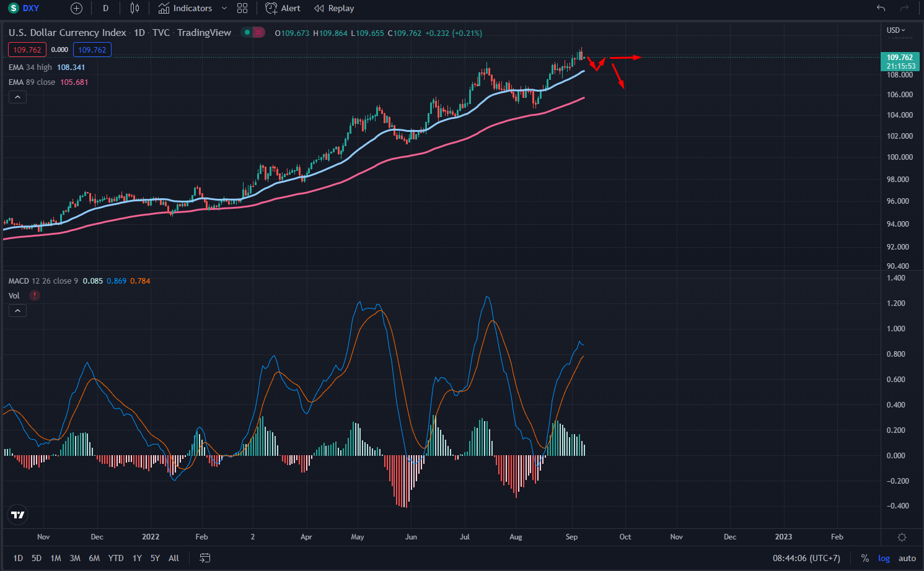Open the layout grid templates icon

pyautogui.click(x=242, y=9)
